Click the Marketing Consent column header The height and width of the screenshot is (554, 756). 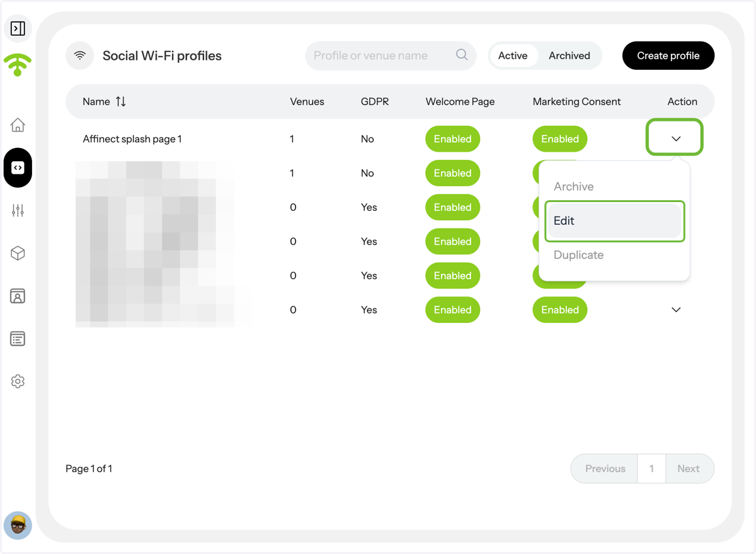coord(576,101)
